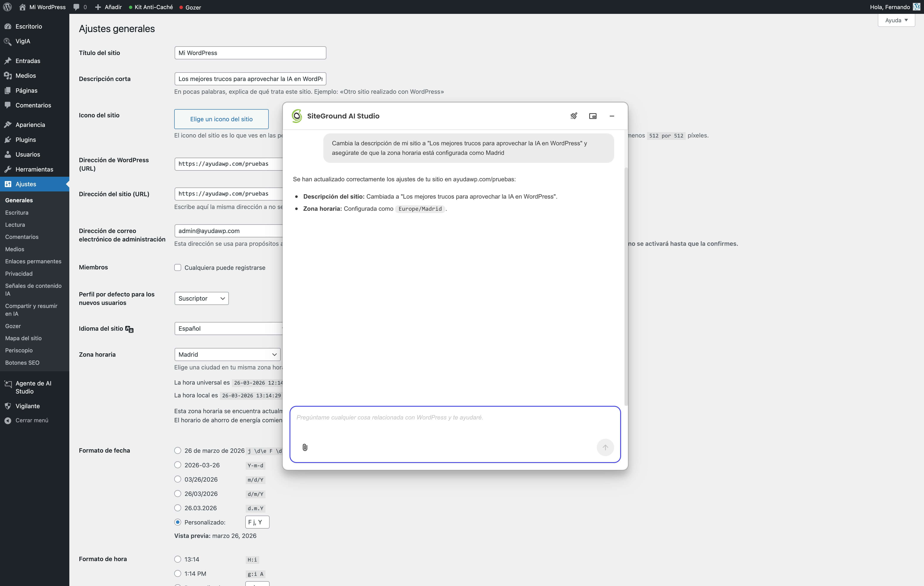Focus the Título del sitio field

point(250,53)
